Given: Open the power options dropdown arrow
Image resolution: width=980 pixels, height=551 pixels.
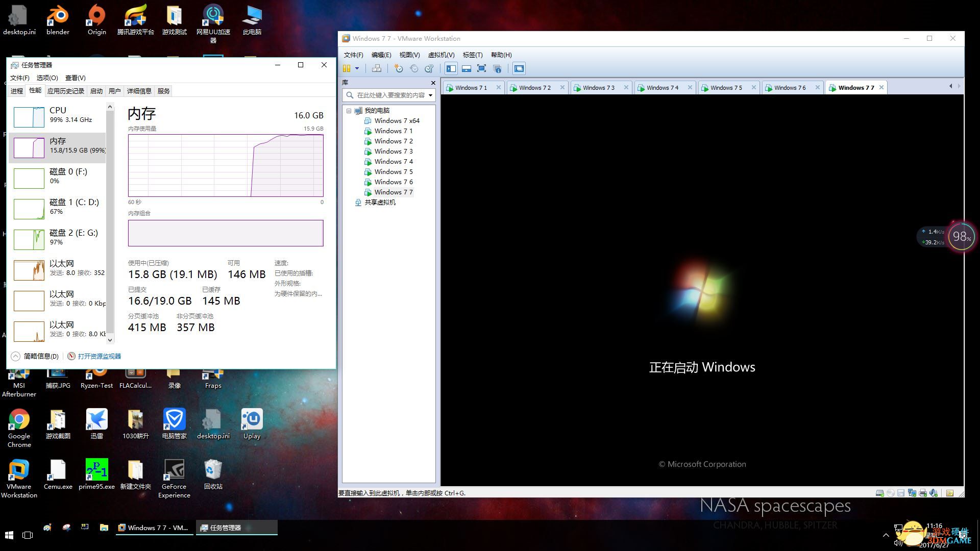Looking at the screenshot, I should tap(357, 68).
